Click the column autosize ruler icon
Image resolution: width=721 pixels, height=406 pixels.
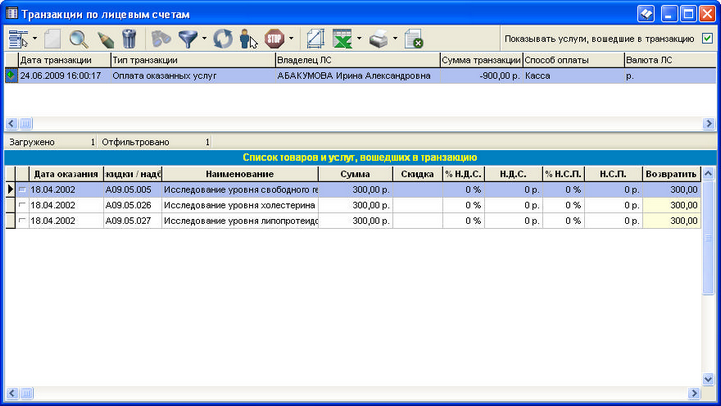[315, 39]
